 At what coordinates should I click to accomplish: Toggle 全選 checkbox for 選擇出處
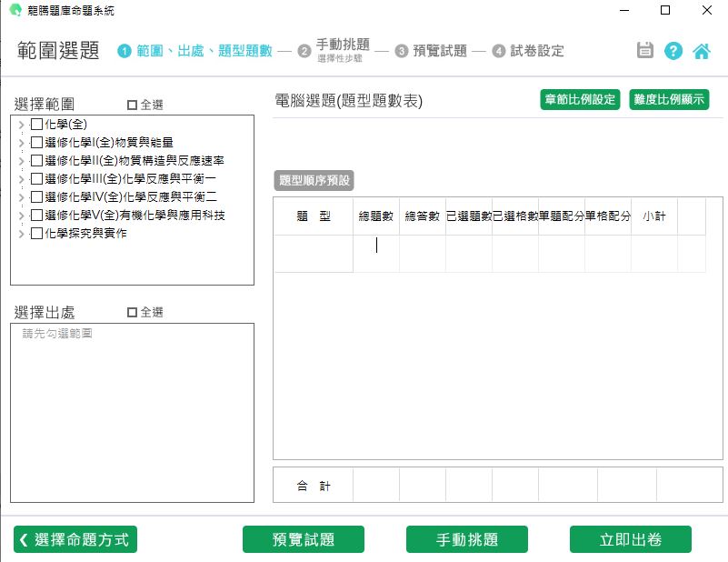[133, 313]
